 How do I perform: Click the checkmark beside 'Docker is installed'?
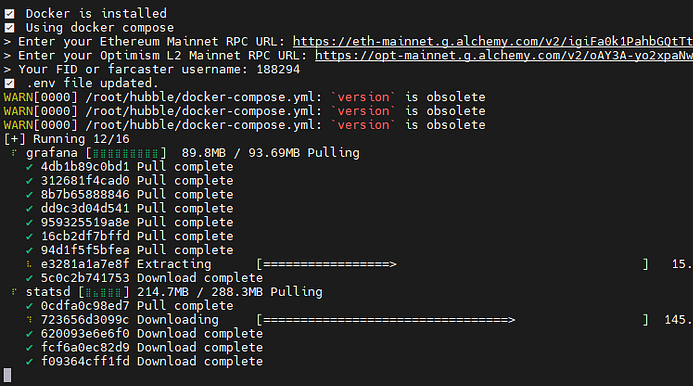coord(9,14)
